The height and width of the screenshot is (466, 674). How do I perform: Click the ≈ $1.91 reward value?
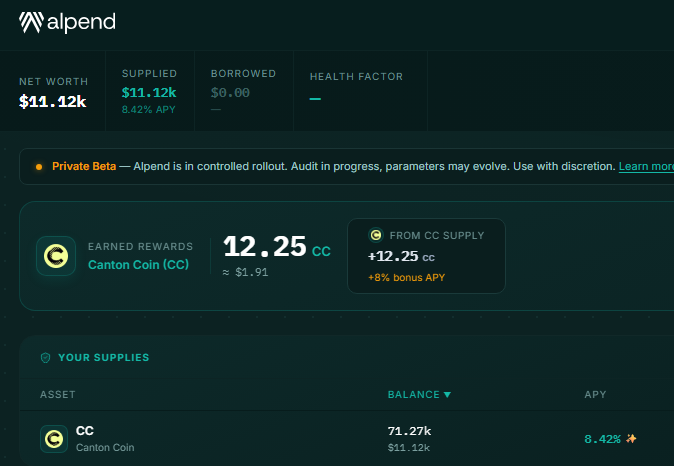(x=245, y=272)
